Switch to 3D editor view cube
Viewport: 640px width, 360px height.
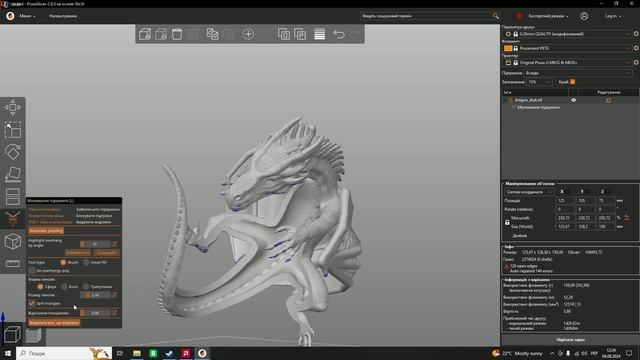(x=12, y=334)
